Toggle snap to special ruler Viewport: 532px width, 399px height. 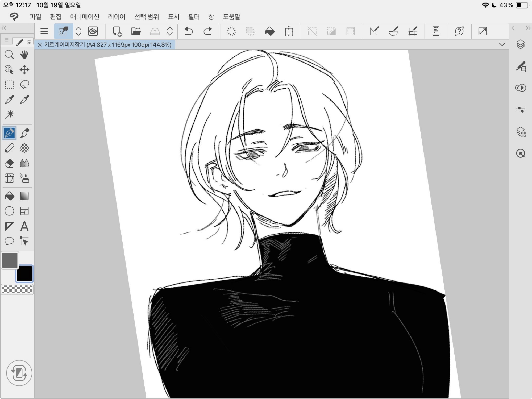coord(393,31)
